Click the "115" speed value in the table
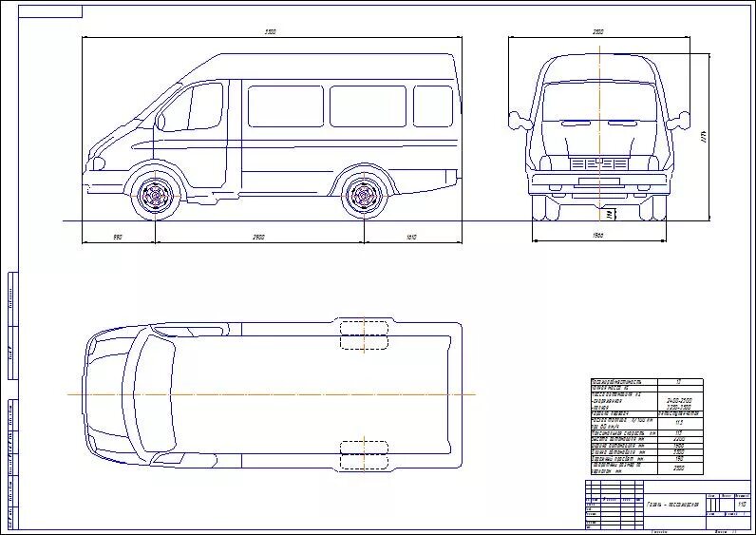Image resolution: width=756 pixels, height=535 pixels. 679,432
